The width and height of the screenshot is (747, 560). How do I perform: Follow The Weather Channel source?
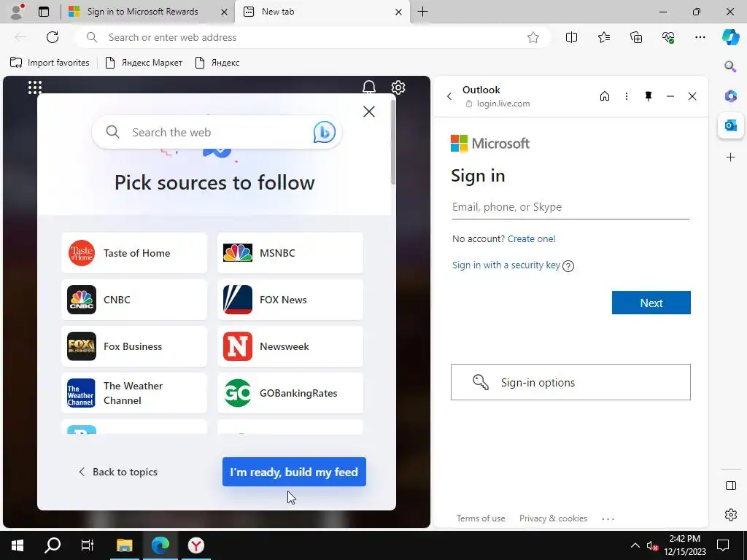(134, 393)
